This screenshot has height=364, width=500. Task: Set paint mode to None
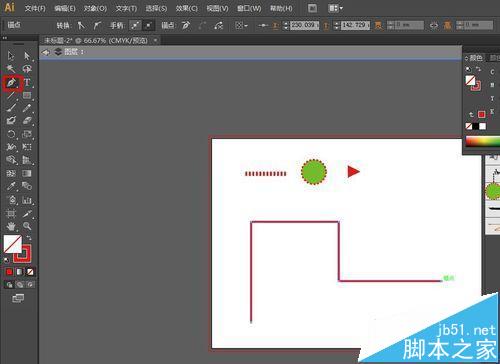(30, 272)
